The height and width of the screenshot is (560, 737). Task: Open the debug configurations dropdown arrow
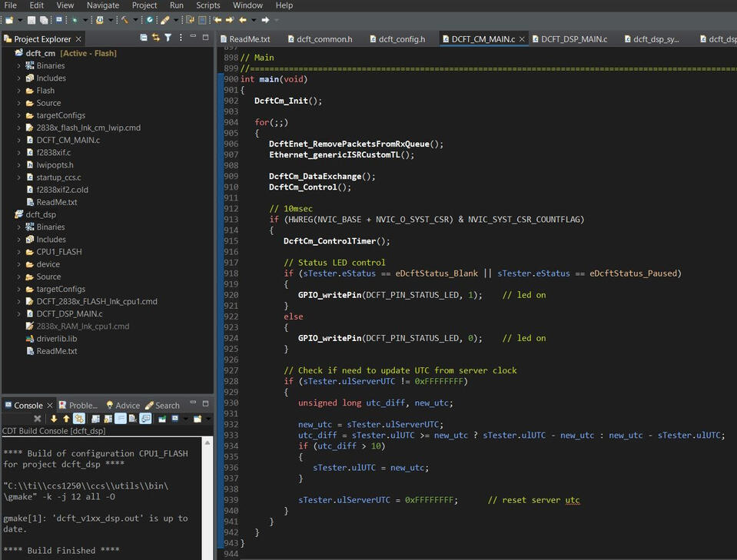point(85,20)
